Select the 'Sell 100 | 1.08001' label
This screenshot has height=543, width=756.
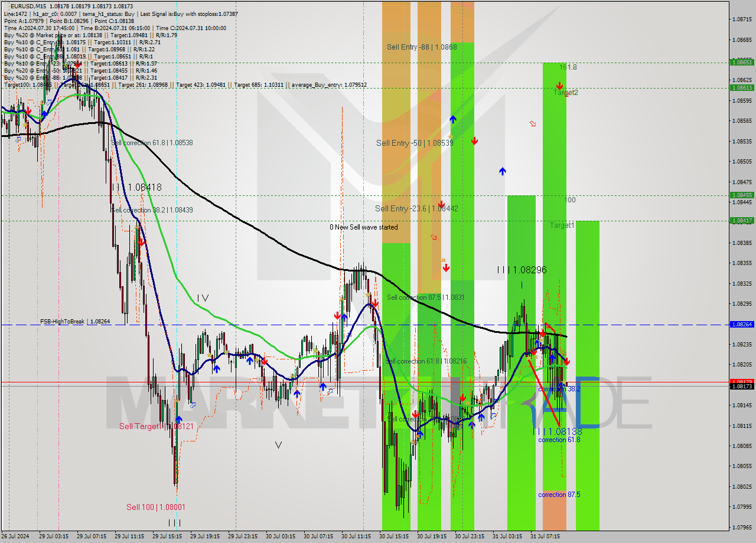pyautogui.click(x=156, y=507)
